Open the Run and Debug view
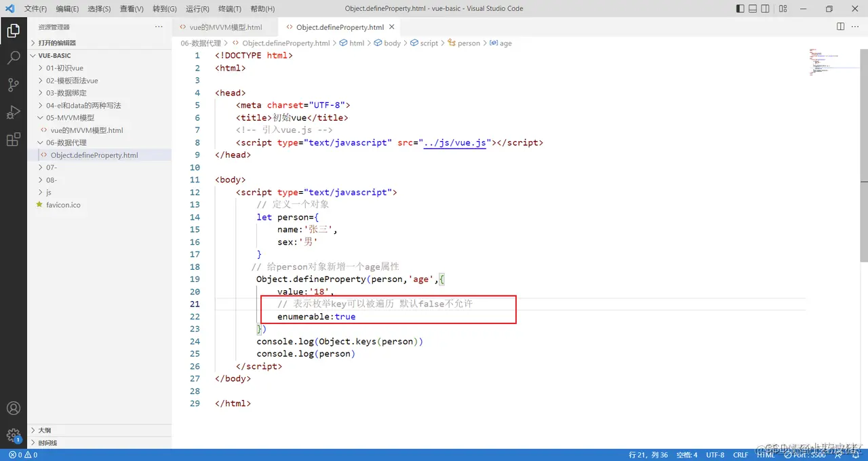 coord(13,112)
